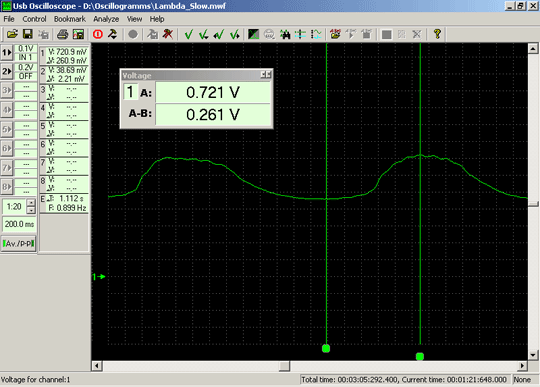Click the channel 1 number in Voltage panel

[x=130, y=92]
